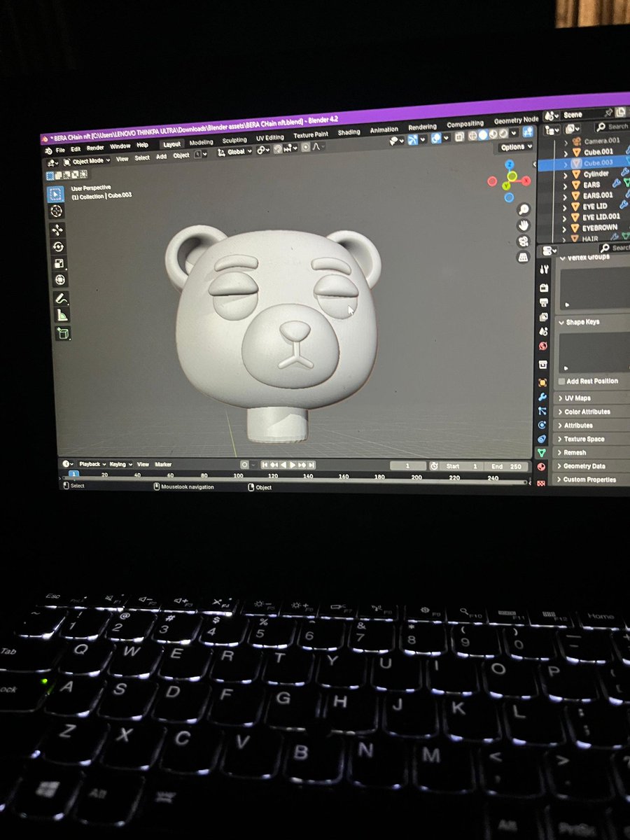The height and width of the screenshot is (840, 630).
Task: Click the viewport pan hand icon
Action: coord(524,225)
